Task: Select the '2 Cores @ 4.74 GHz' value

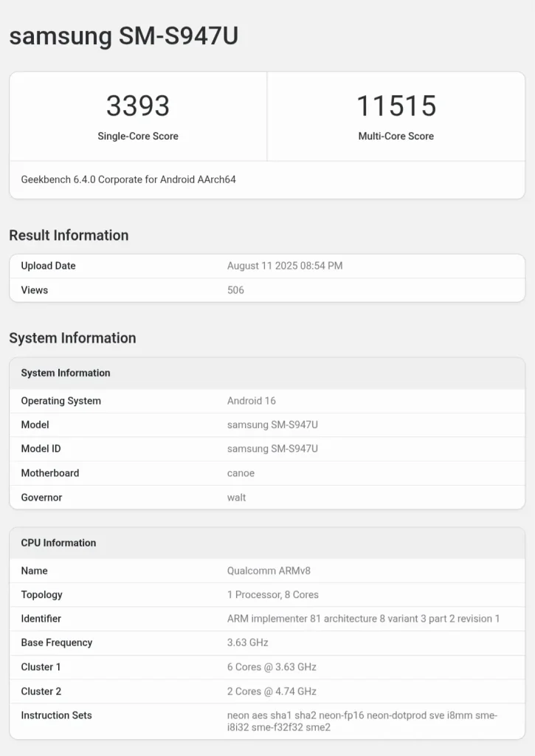Action: (x=272, y=691)
